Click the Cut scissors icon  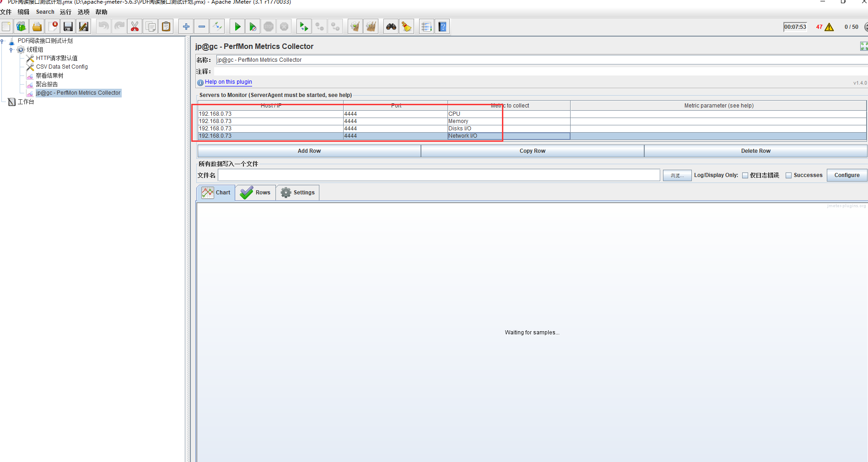point(135,27)
